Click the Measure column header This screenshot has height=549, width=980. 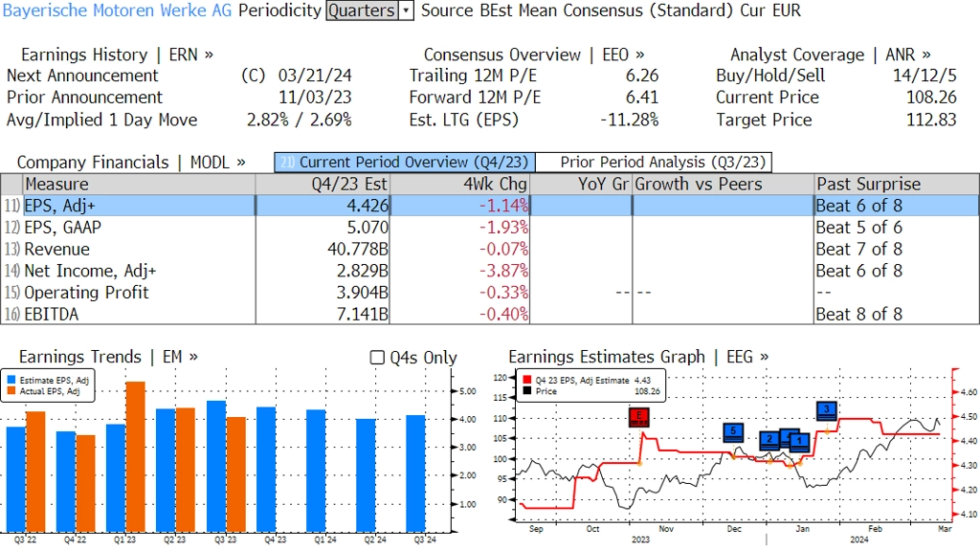tap(139, 185)
